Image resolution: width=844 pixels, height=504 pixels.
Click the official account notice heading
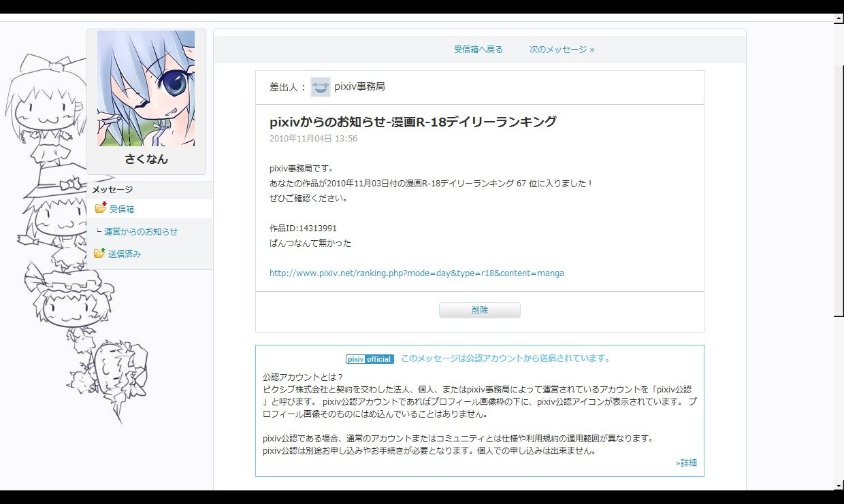(x=506, y=358)
